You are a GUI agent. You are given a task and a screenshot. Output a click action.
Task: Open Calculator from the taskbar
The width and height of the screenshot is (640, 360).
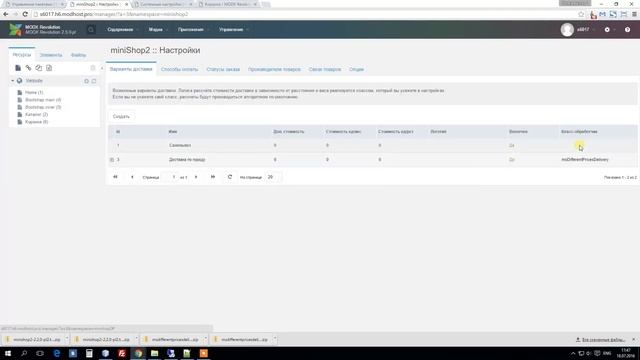pyautogui.click(x=89, y=353)
